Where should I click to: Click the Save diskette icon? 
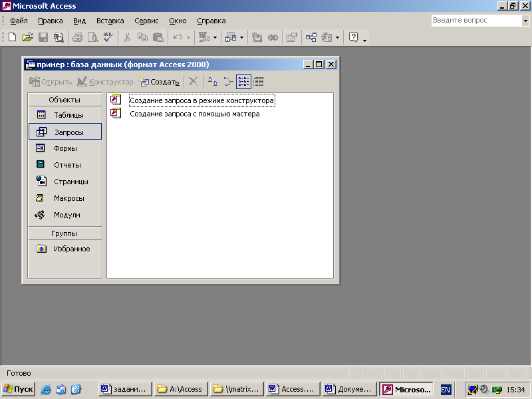(43, 37)
